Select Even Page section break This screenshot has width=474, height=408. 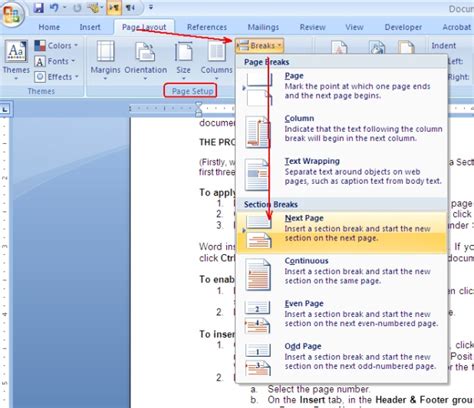341,317
